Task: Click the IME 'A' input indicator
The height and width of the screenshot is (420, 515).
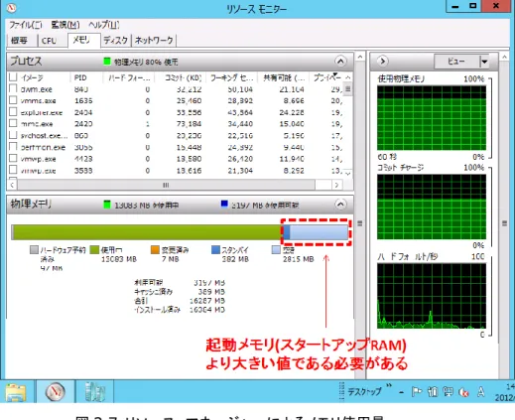Action: tap(480, 392)
